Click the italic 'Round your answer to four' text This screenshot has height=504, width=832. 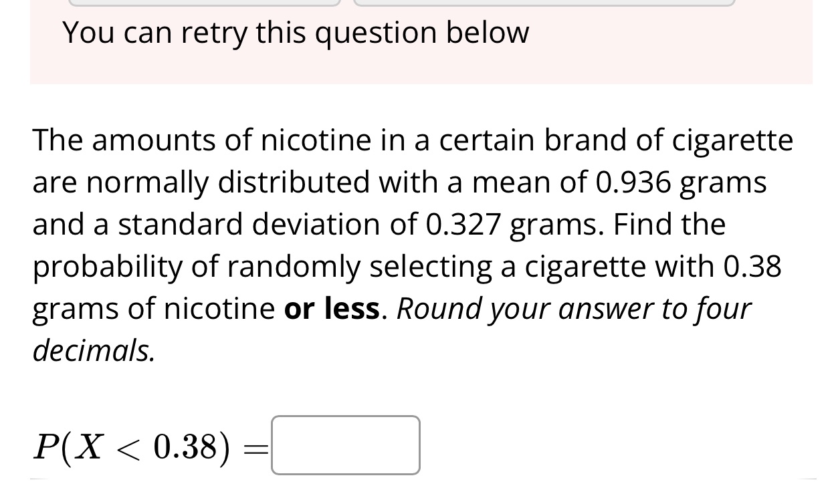574,309
